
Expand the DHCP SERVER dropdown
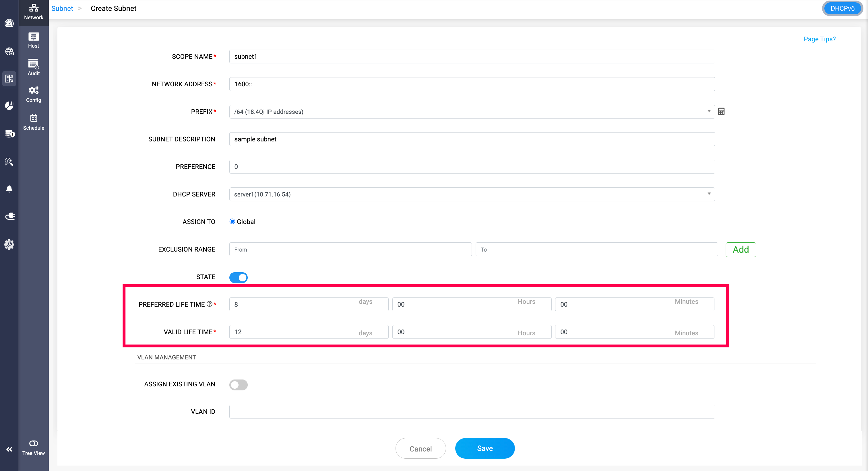coord(472,194)
